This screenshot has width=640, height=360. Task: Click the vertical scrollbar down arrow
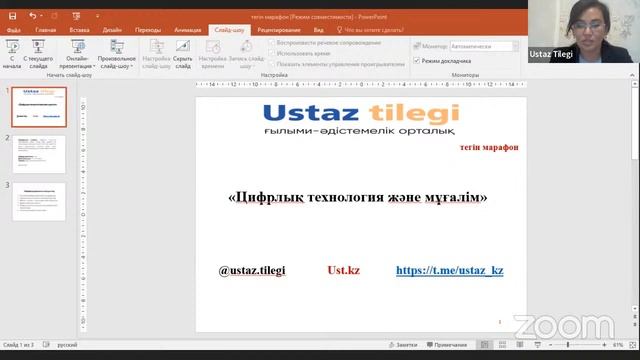coord(635,309)
